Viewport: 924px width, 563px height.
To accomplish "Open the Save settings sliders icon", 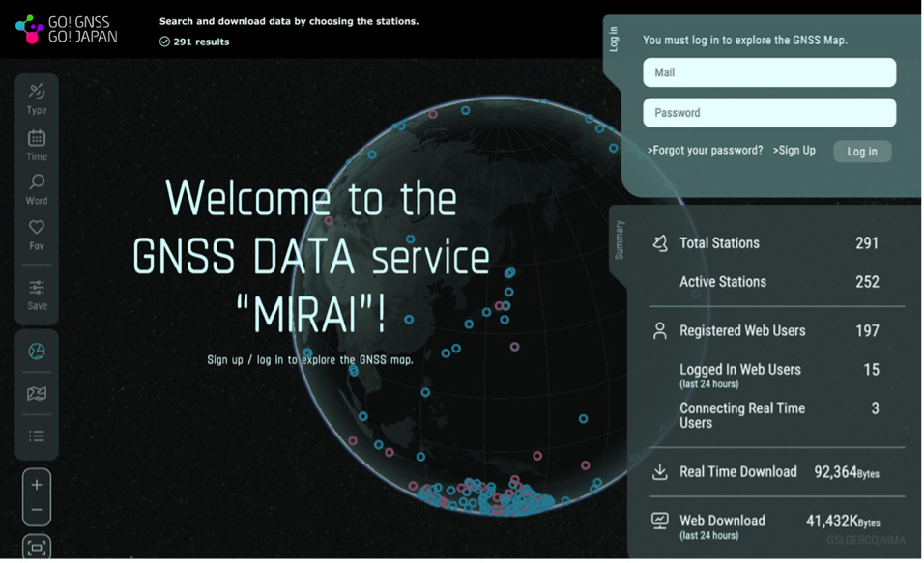I will 37,296.
